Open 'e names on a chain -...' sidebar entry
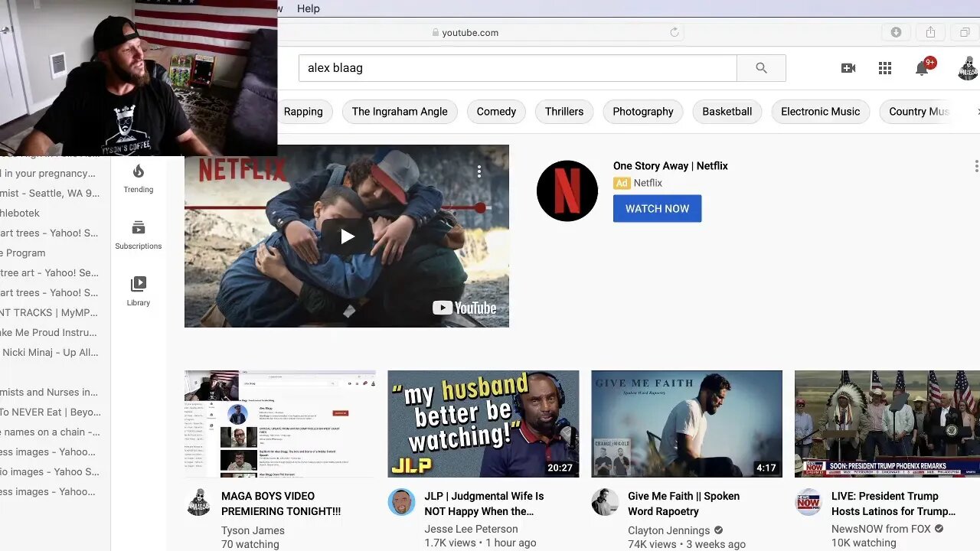The width and height of the screenshot is (980, 551). click(x=51, y=432)
